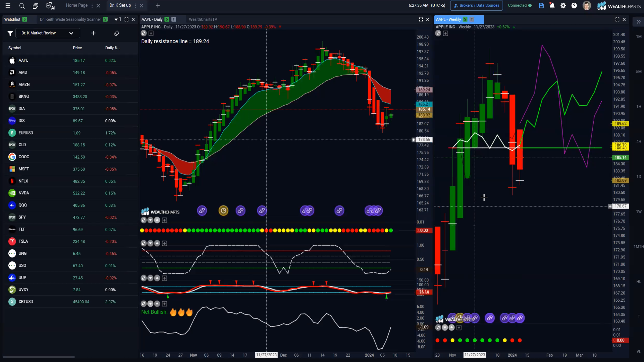644x362 pixels.
Task: Add indicator to AAPL Daily price pane
Action: click(x=151, y=33)
